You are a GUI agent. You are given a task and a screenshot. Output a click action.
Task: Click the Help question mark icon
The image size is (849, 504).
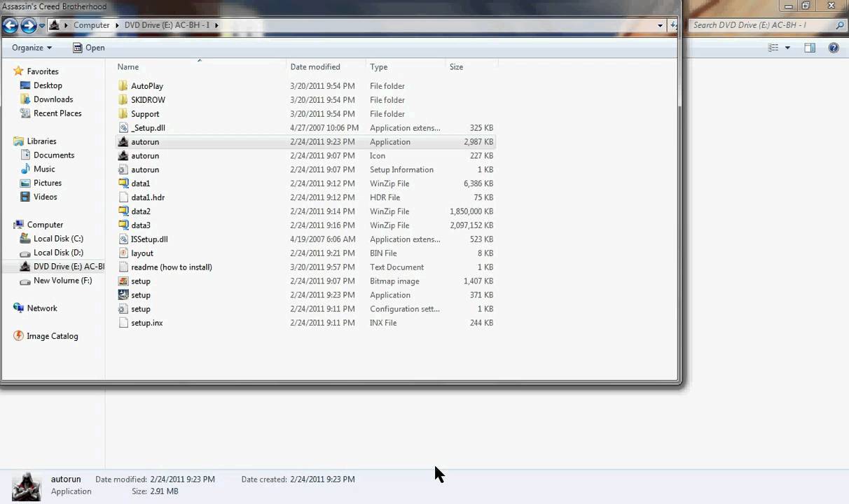pyautogui.click(x=834, y=48)
